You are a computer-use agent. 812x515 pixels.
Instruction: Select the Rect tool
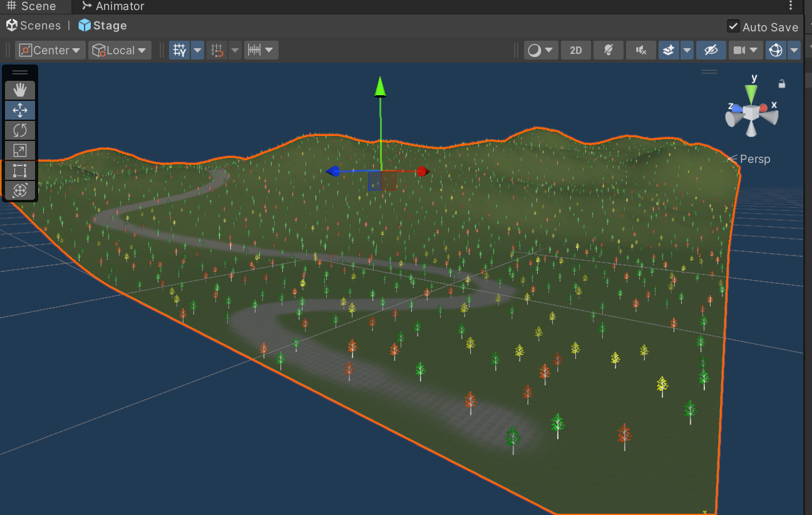point(20,170)
